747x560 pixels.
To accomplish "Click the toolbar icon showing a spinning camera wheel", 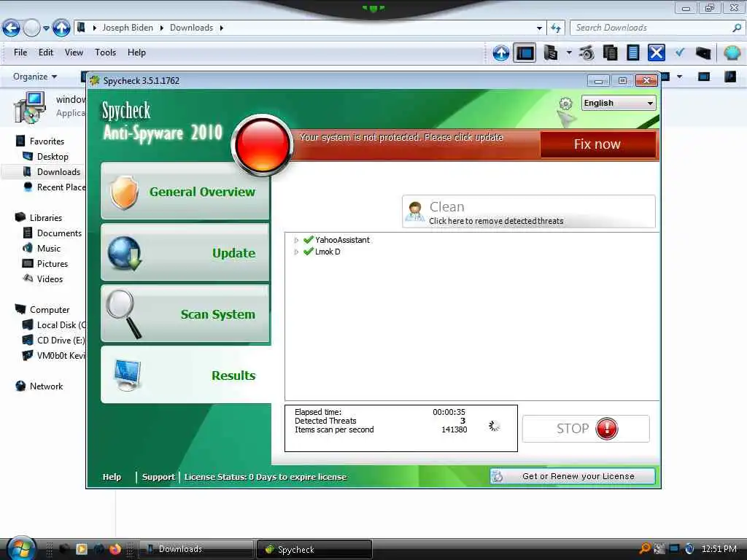I will [x=587, y=52].
